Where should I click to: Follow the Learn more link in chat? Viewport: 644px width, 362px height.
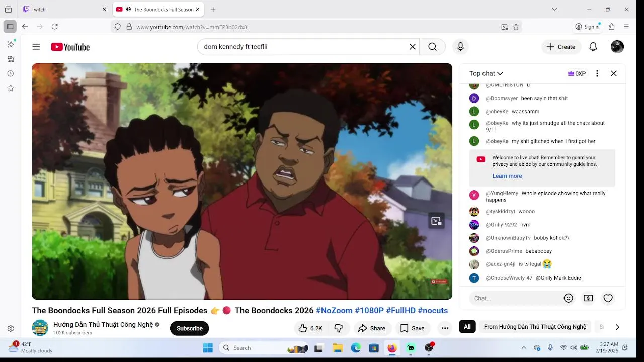[x=507, y=176]
